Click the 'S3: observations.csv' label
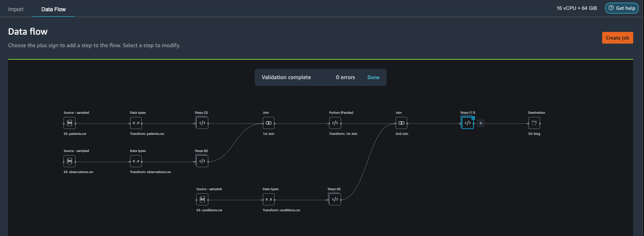 78,172
